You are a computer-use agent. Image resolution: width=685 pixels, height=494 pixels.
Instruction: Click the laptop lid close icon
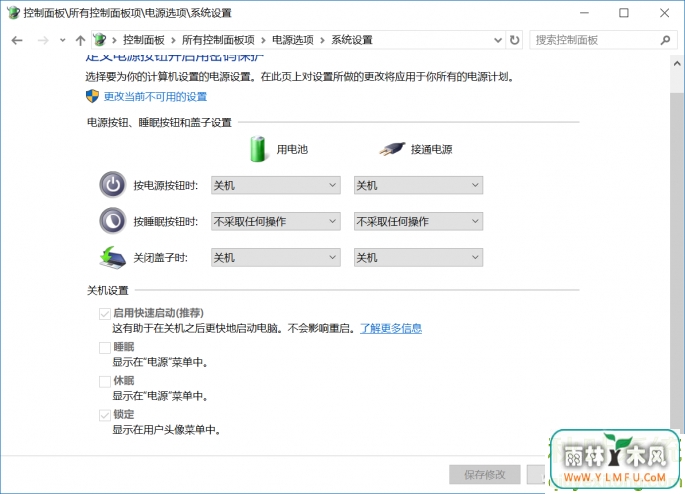113,257
